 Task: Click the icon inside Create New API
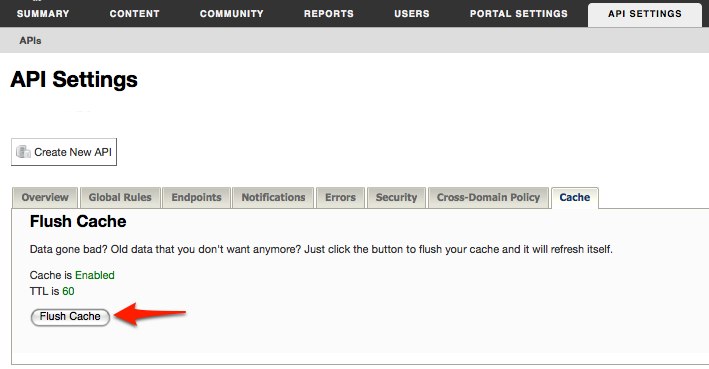(x=23, y=152)
